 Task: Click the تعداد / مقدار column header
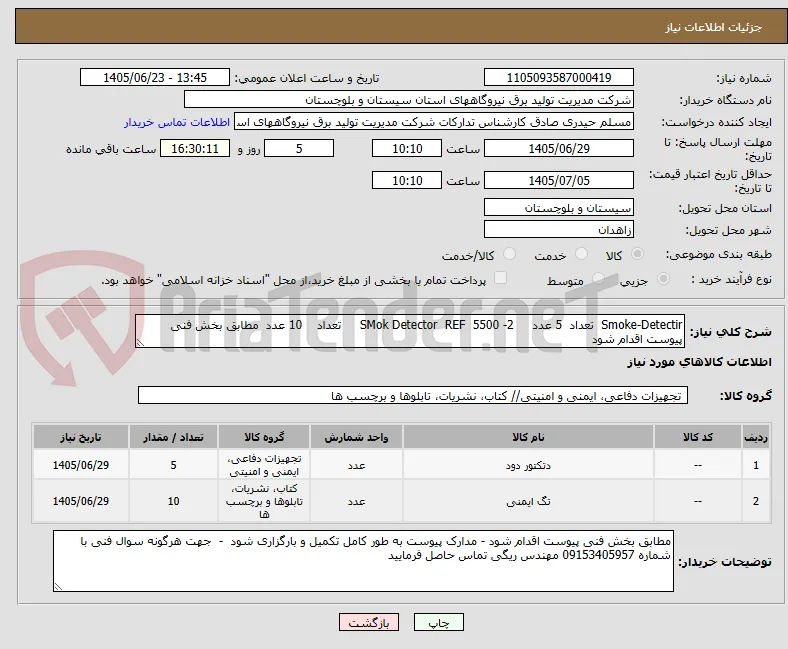(173, 437)
